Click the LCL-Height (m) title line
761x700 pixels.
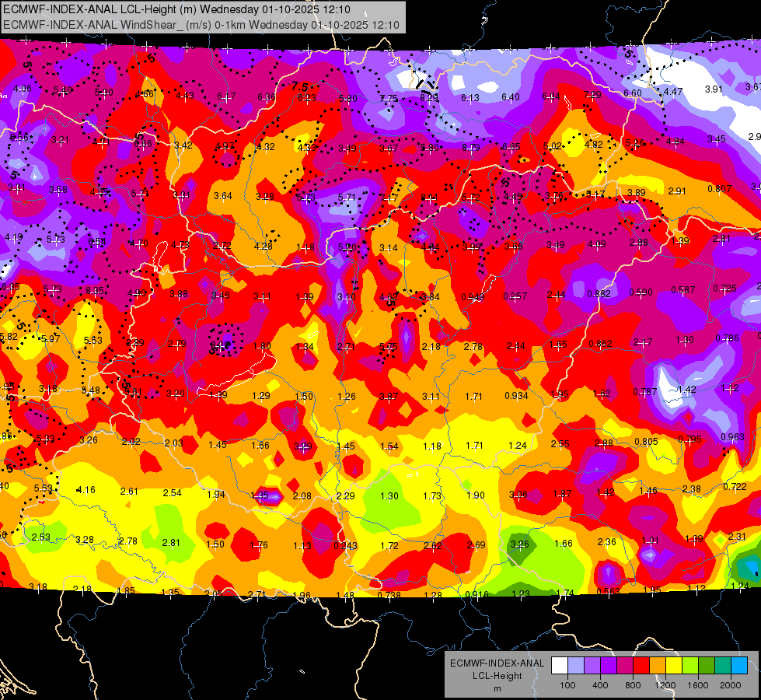[176, 9]
